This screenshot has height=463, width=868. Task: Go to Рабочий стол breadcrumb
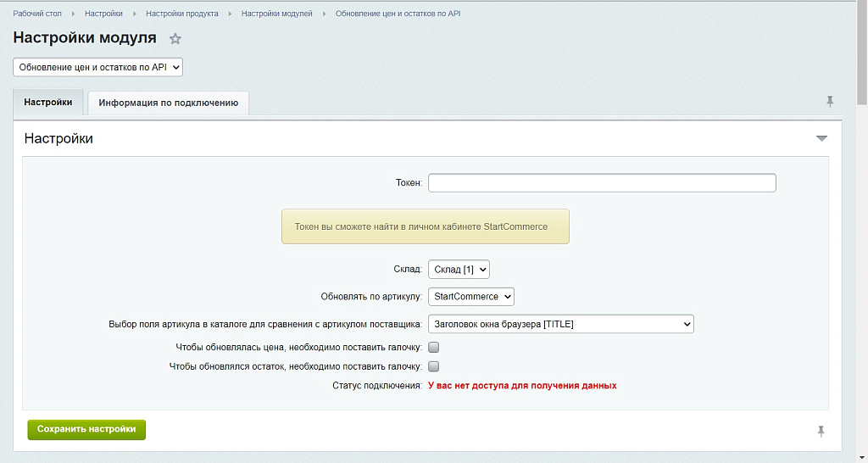click(x=37, y=14)
